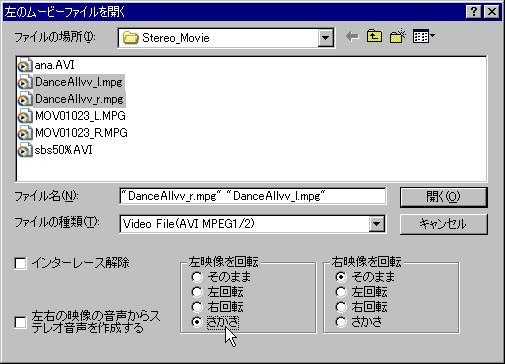Select 右回転 under 左映像を回転
Screen dimensions: 505x364
pos(197,307)
